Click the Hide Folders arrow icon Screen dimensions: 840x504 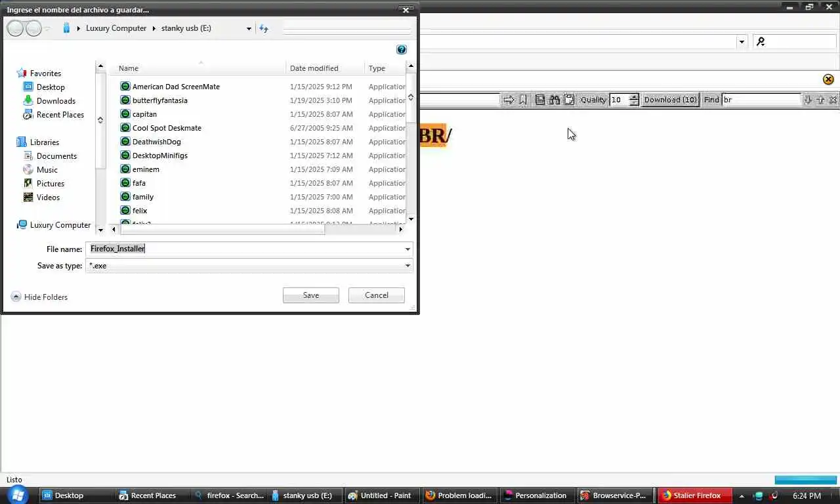coord(16,297)
